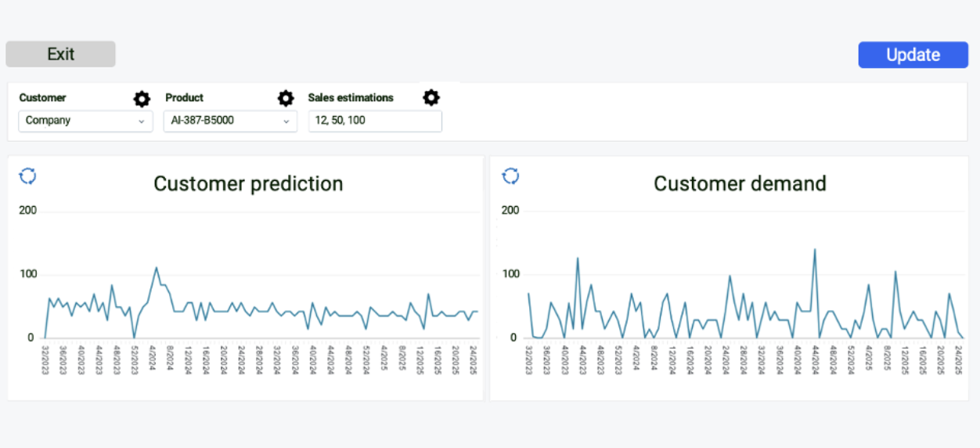Click 32/2023 axis label in Customer prediction
The image size is (980, 448).
pyautogui.click(x=45, y=360)
